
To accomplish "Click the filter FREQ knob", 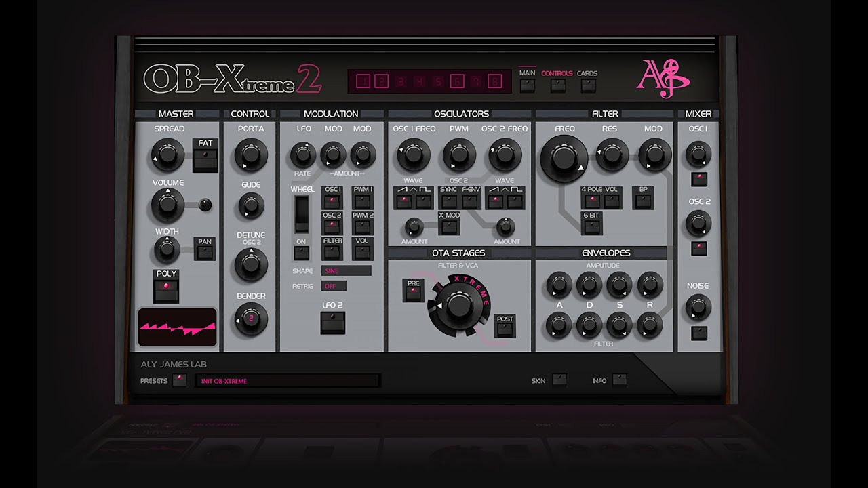I will click(564, 159).
